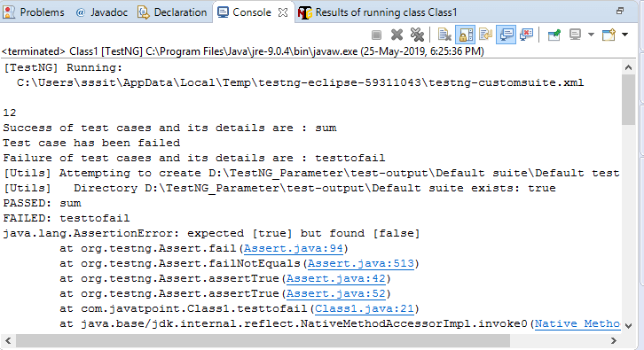Open the Display Selected Console dropdown arrow

click(x=591, y=35)
